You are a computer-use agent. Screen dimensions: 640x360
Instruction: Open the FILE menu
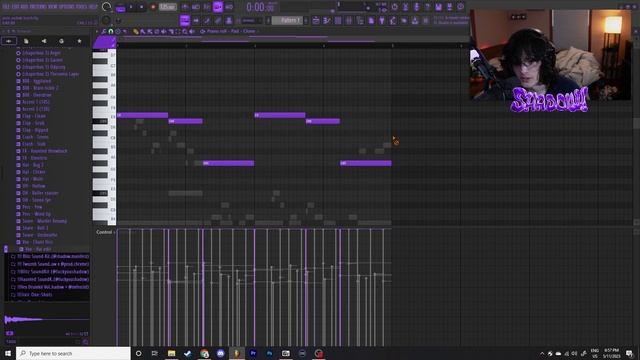click(6, 6)
